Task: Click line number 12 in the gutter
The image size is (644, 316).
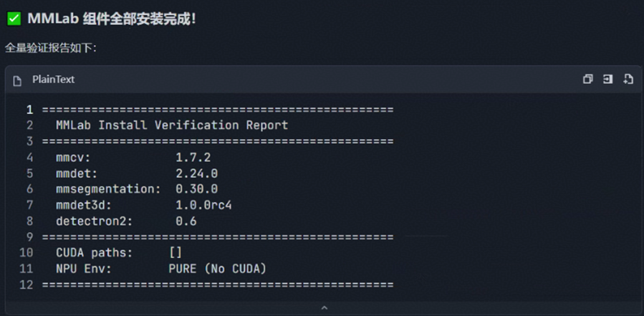Action: [26, 284]
